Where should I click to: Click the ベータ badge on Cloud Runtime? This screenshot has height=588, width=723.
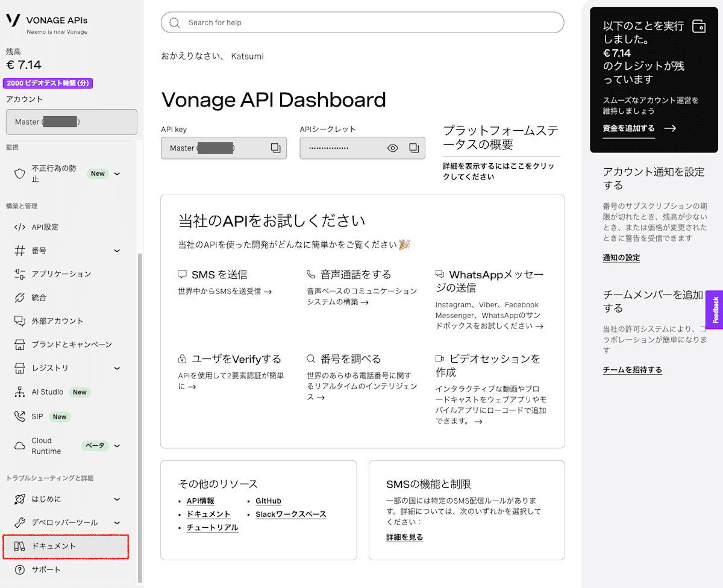pyautogui.click(x=95, y=446)
